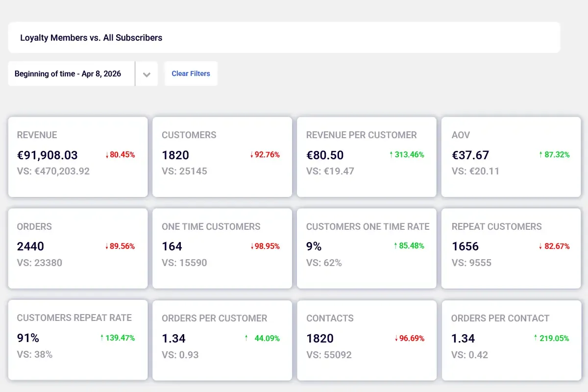The height and width of the screenshot is (392, 588).
Task: Click the red 96.69% decrease indicator
Action: (x=410, y=339)
